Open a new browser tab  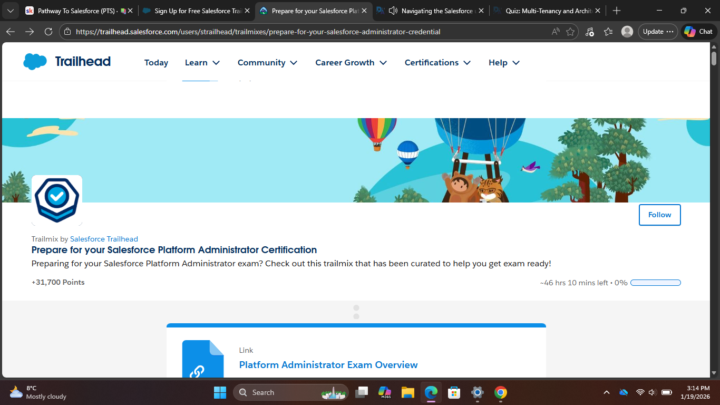tap(617, 11)
